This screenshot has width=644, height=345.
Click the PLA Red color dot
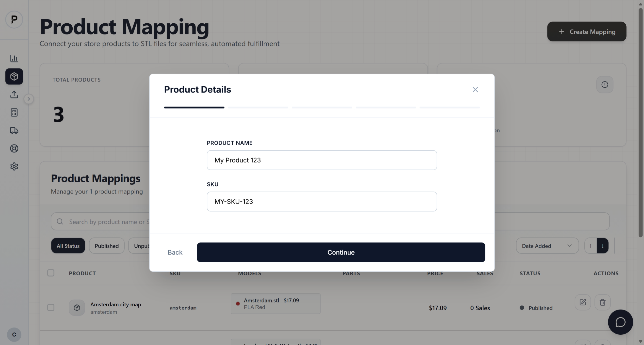coord(238,303)
